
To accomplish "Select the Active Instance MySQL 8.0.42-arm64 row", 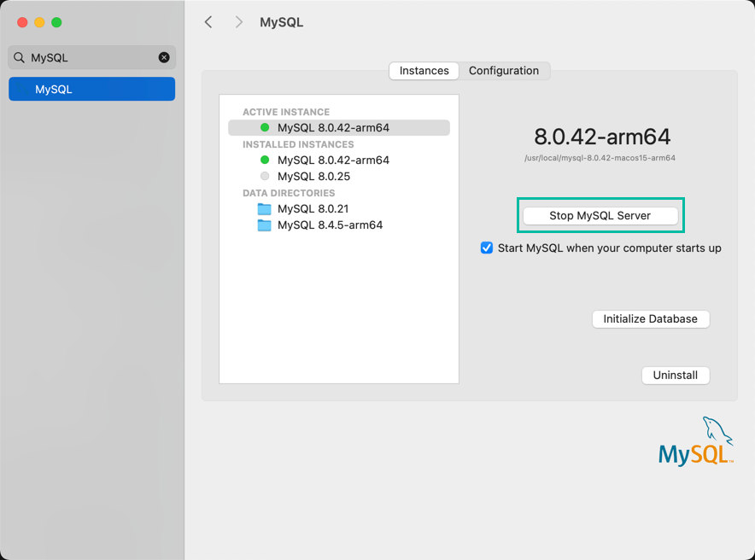I will (x=338, y=128).
